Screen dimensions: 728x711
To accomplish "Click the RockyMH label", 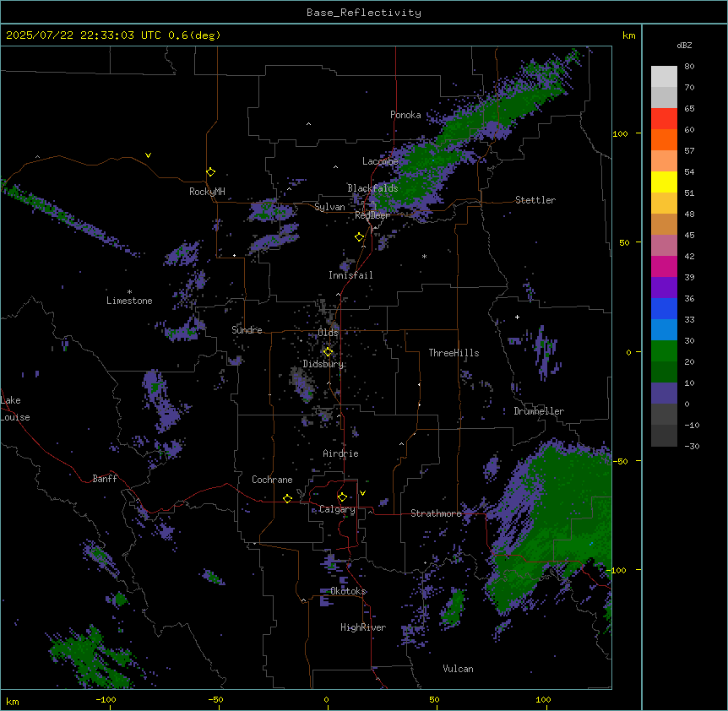I will pyautogui.click(x=207, y=192).
